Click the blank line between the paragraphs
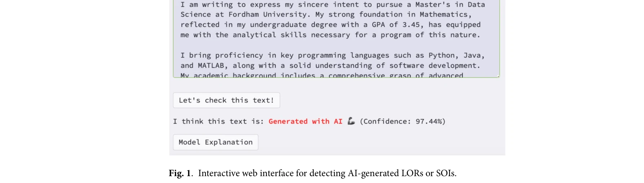644x183 pixels. [x=325, y=45]
